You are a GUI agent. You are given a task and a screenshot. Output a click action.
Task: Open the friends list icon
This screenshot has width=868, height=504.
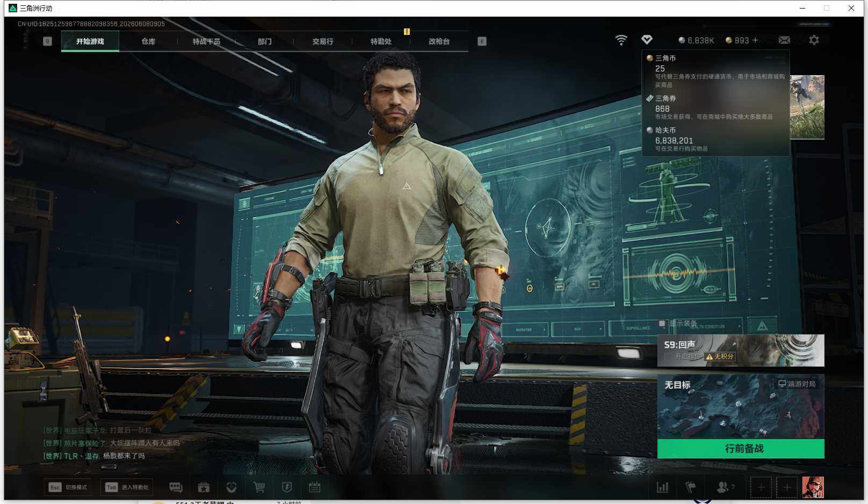point(723,487)
